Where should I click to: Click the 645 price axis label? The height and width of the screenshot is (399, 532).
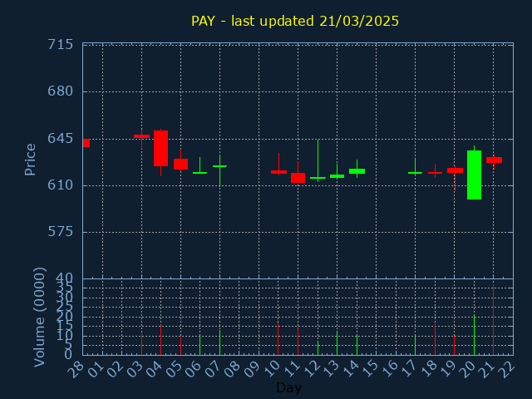61,139
